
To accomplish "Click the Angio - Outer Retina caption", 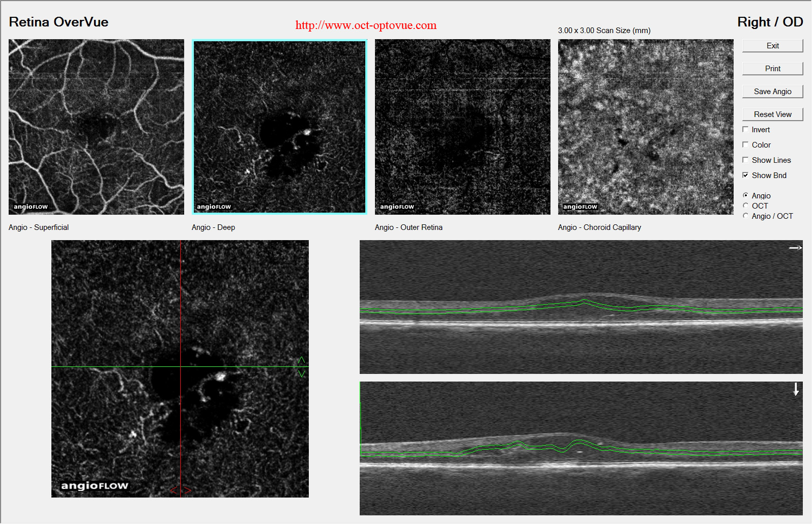I will pyautogui.click(x=409, y=227).
